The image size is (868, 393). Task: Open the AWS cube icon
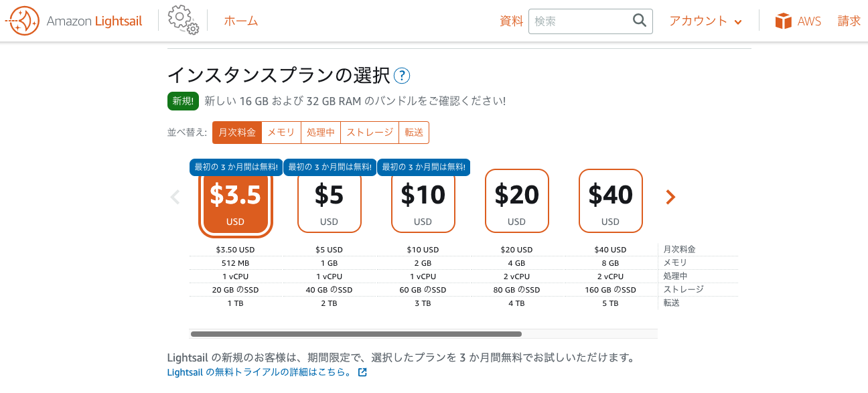(783, 21)
